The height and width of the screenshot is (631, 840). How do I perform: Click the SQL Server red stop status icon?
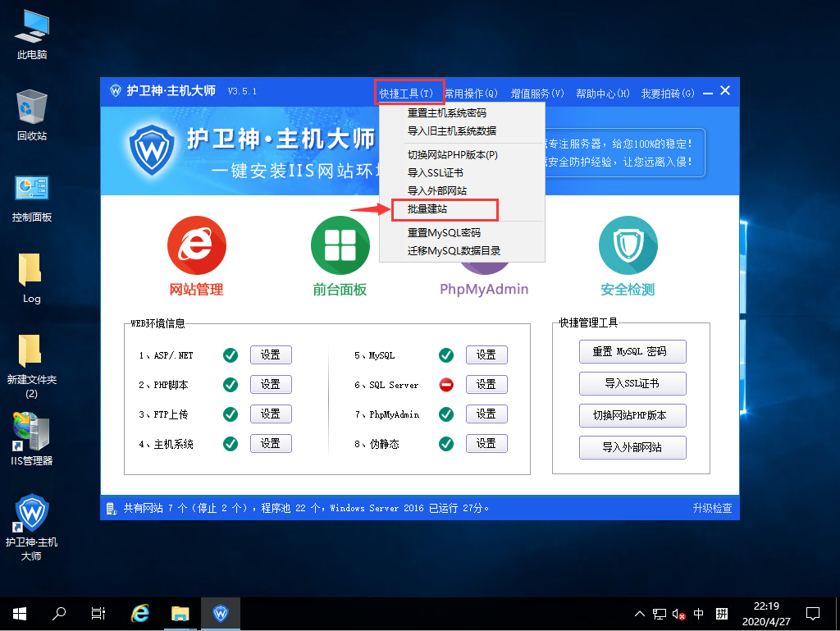[x=446, y=384]
